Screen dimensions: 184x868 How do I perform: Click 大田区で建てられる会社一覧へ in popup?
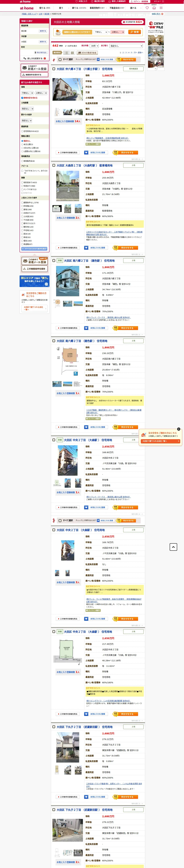(x=160, y=441)
